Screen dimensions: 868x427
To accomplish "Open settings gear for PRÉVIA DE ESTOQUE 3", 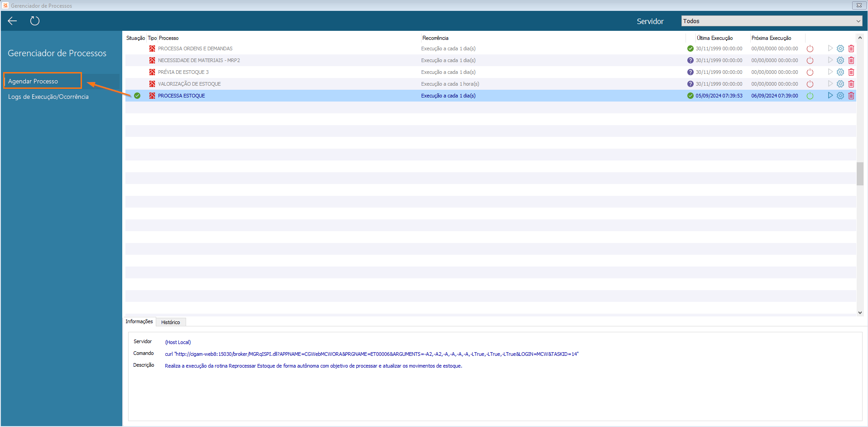I will click(840, 72).
